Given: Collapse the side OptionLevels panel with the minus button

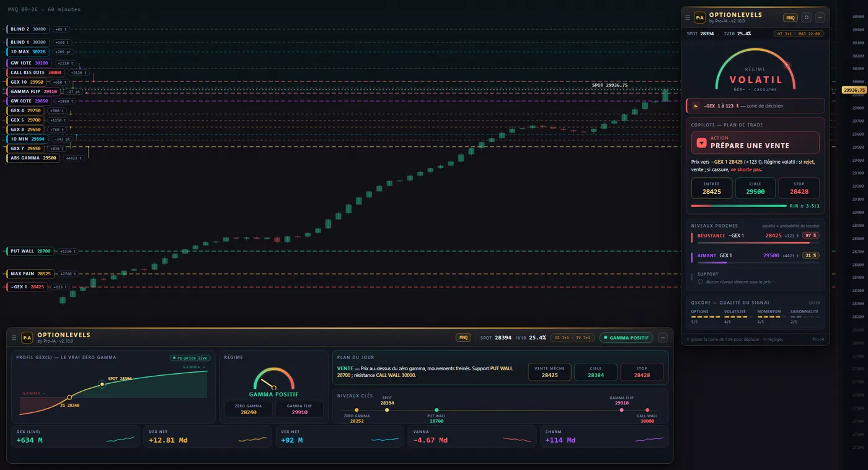Looking at the screenshot, I should (x=820, y=17).
